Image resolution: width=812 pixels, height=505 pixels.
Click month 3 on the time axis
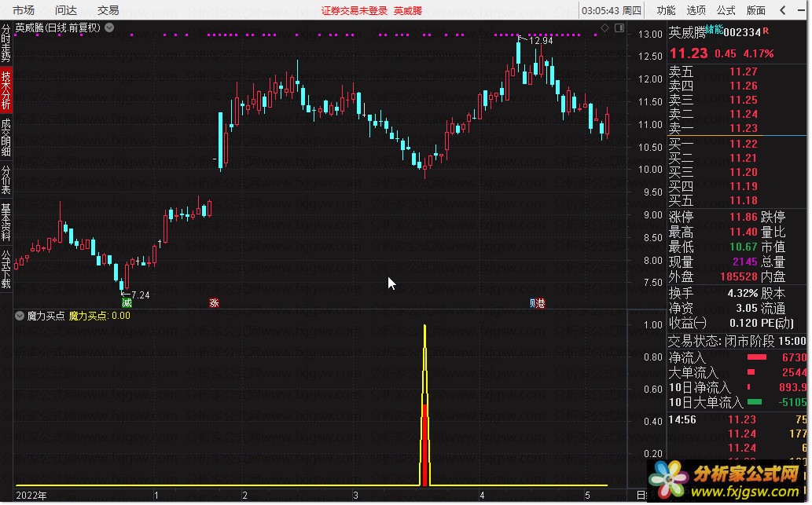(356, 495)
